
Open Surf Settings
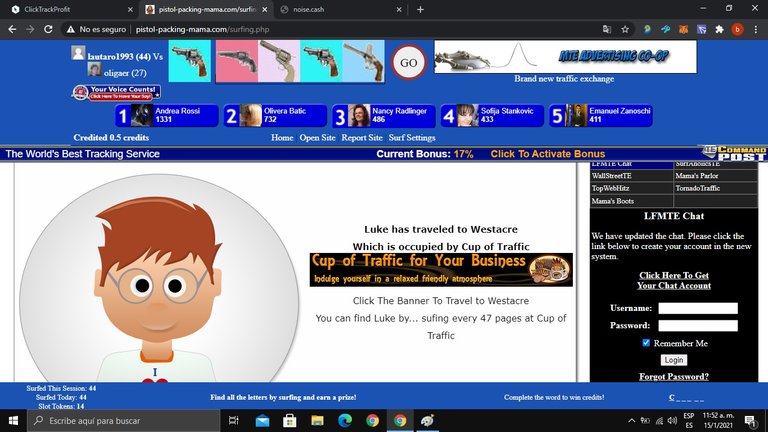coord(412,138)
